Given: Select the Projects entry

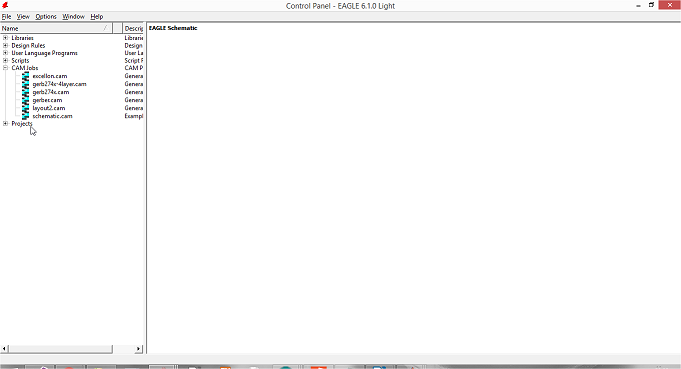Looking at the screenshot, I should coord(22,124).
